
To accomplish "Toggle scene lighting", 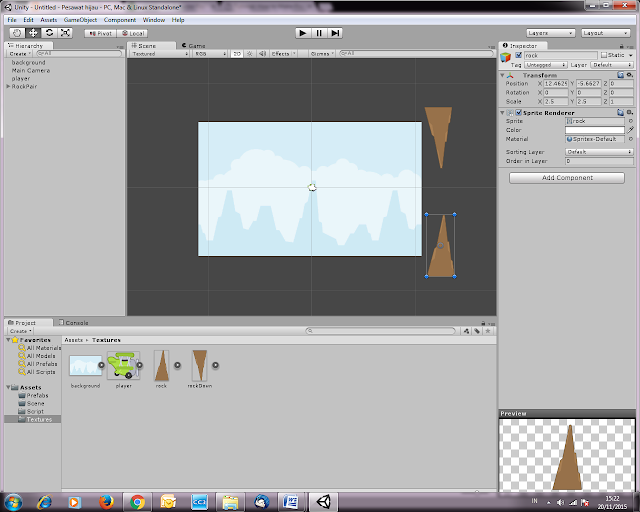I will coord(250,53).
